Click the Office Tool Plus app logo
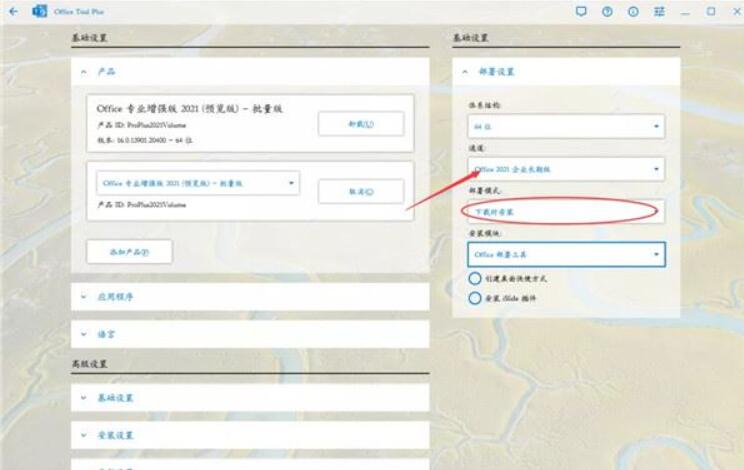 pyautogui.click(x=39, y=11)
